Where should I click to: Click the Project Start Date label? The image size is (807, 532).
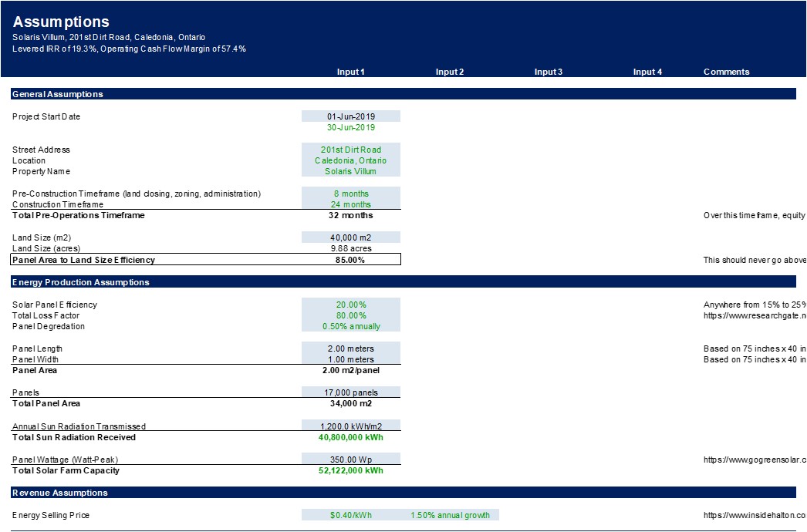coord(46,116)
